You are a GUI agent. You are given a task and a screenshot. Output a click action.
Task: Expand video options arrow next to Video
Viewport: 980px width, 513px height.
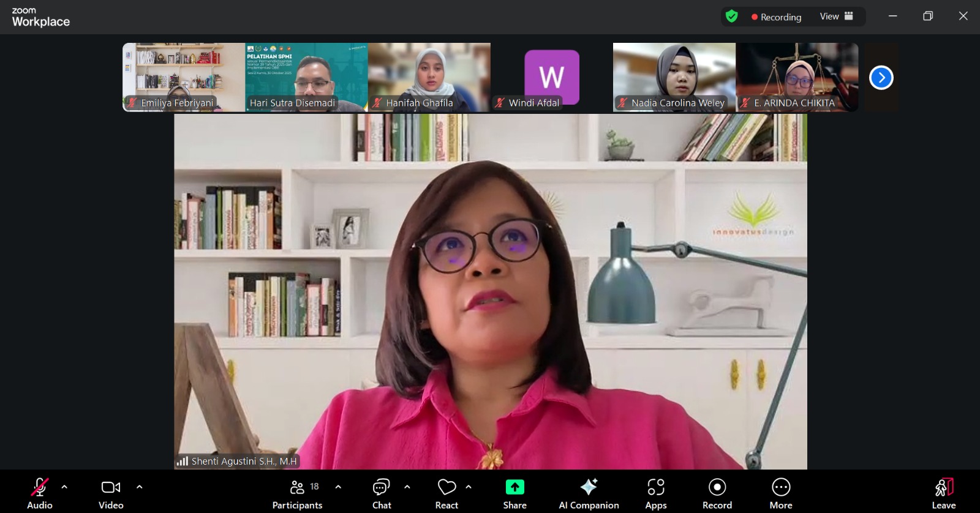(x=140, y=487)
